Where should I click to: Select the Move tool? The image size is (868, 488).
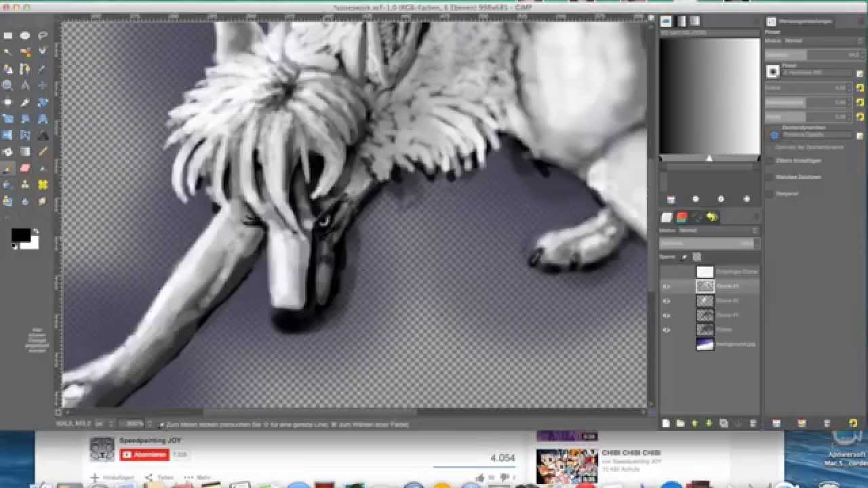pyautogui.click(x=43, y=85)
